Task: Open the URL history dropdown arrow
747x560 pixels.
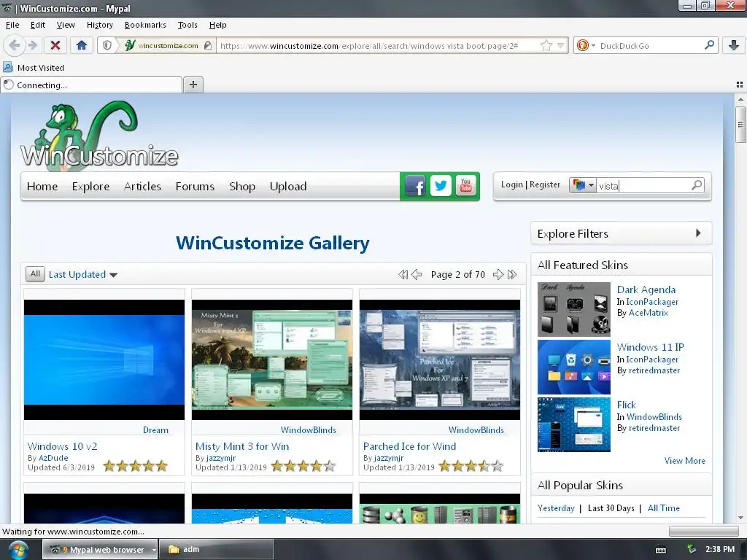Action: 561,46
